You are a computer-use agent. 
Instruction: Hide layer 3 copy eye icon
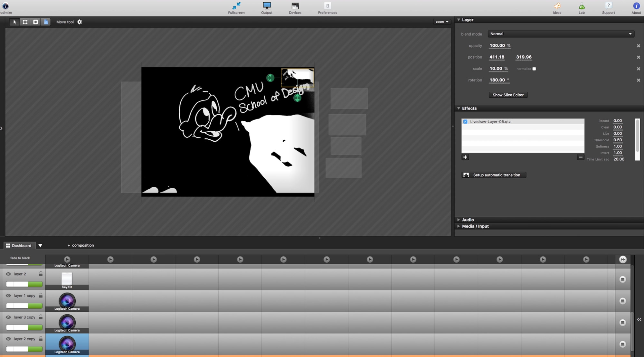(x=8, y=317)
